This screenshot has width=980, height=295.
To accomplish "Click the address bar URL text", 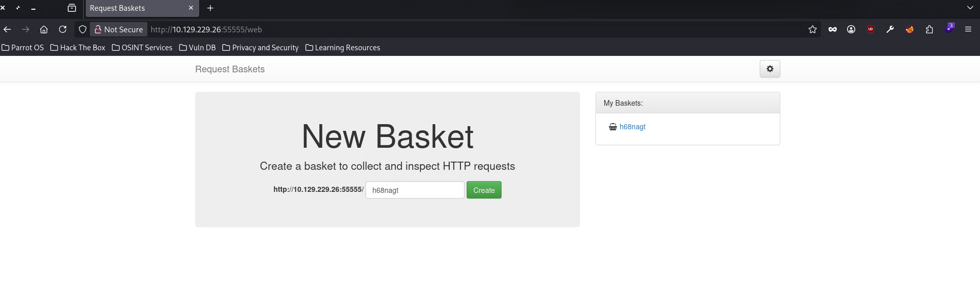I will pos(206,29).
